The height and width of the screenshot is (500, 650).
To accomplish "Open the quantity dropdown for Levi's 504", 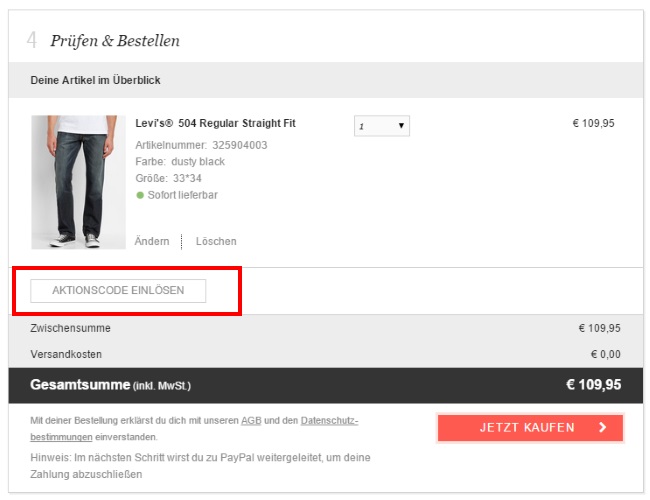I will [381, 126].
